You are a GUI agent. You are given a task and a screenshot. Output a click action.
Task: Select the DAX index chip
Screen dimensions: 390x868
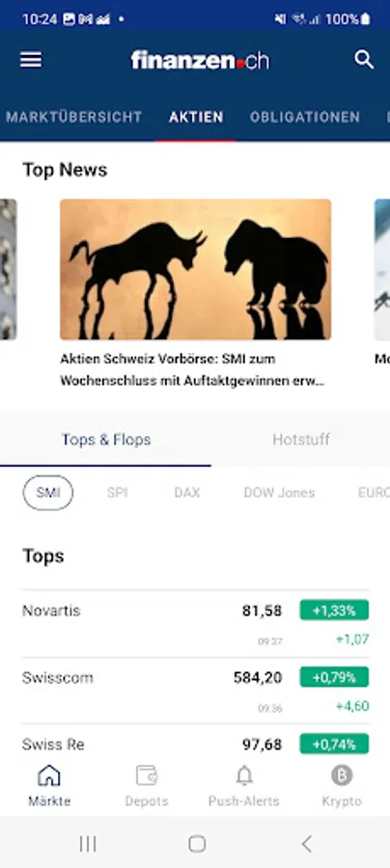tap(186, 493)
